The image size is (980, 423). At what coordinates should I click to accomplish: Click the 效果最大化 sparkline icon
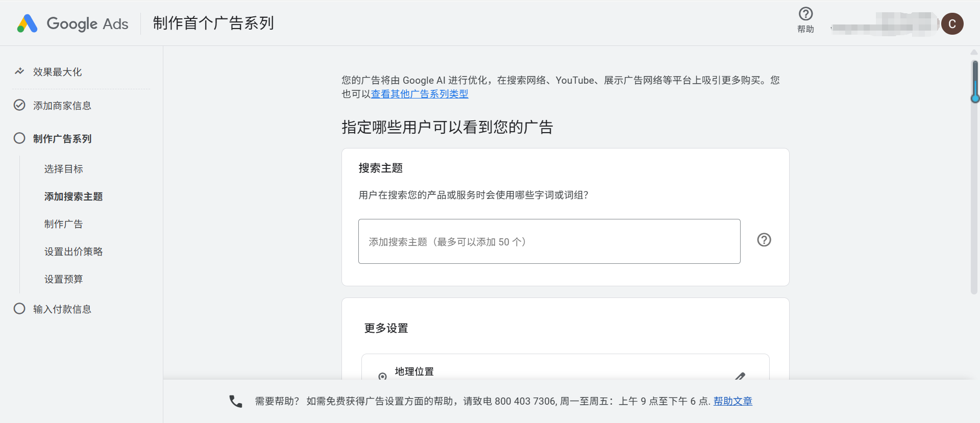pos(19,71)
